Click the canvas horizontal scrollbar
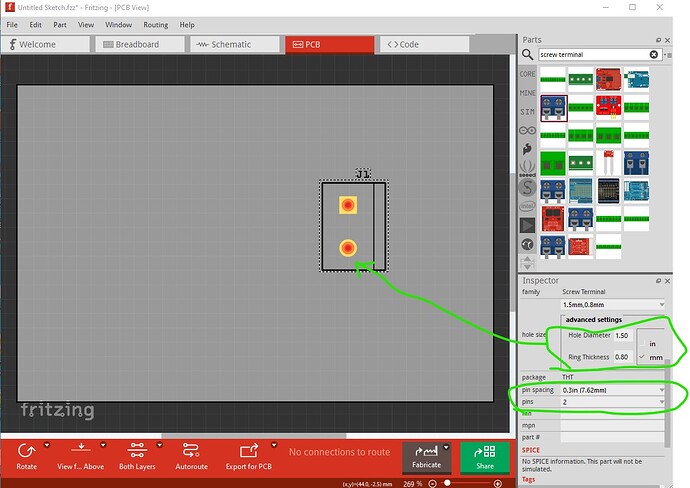 point(253,436)
